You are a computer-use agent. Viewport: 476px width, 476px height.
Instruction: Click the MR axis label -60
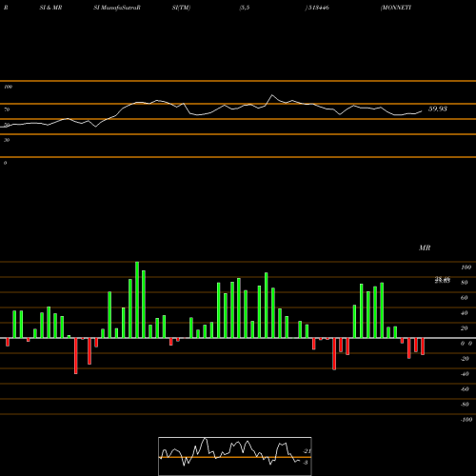pos(465,389)
